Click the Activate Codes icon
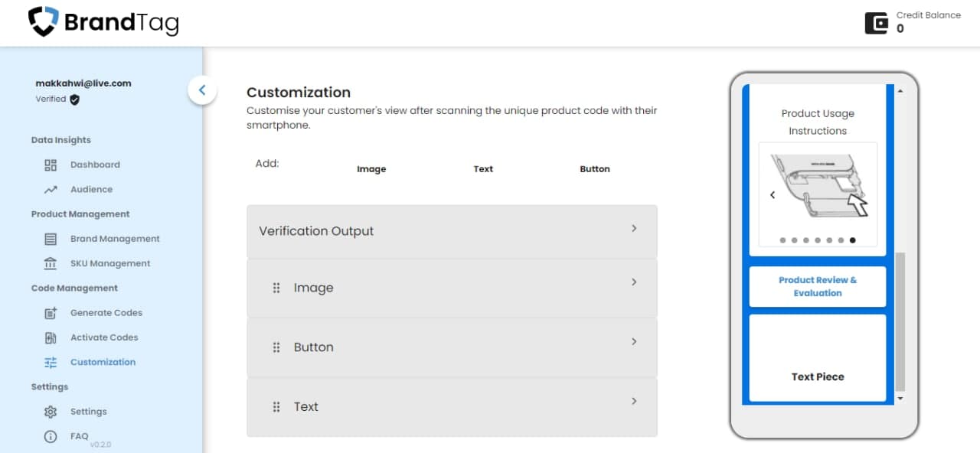Image resolution: width=980 pixels, height=453 pixels. [x=51, y=337]
